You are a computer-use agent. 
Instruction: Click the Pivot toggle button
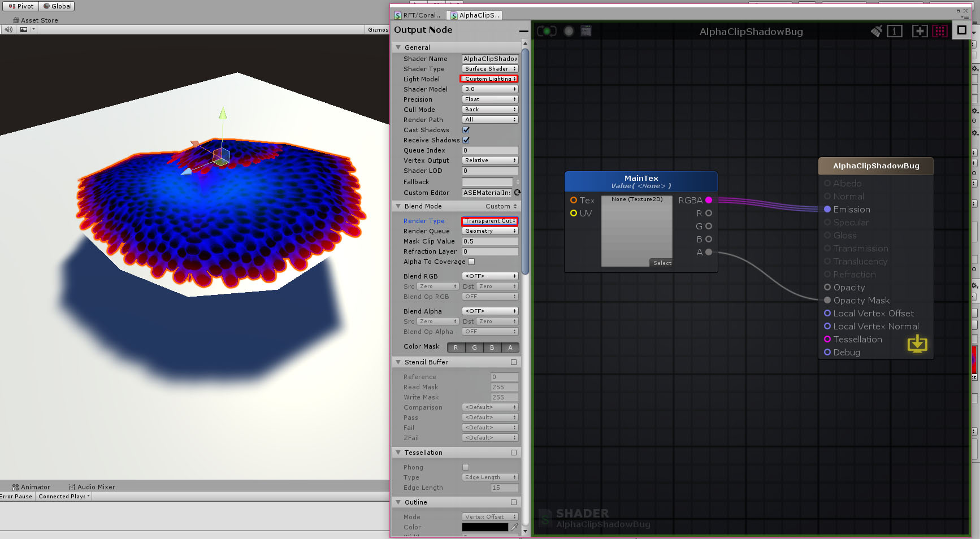point(21,6)
